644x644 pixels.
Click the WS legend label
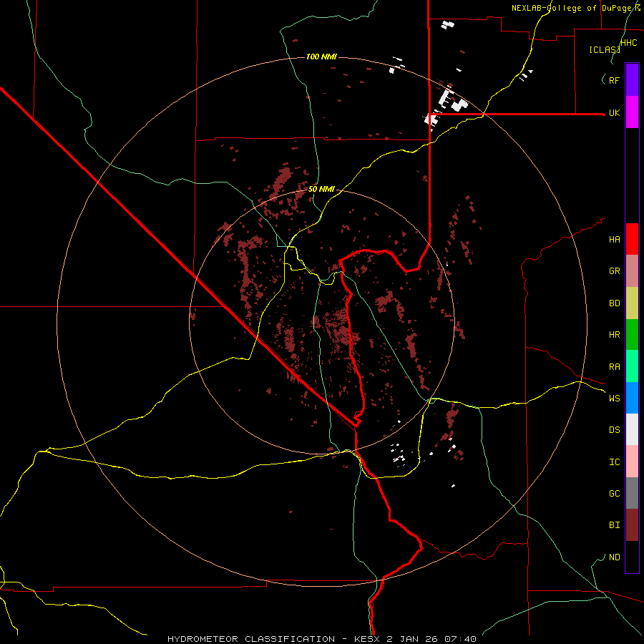(614, 398)
